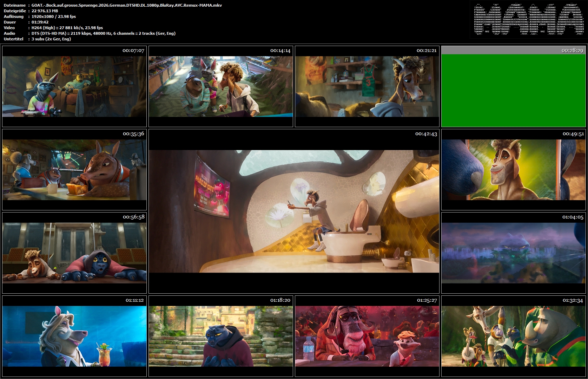Click the "Audio" field label

click(x=9, y=33)
